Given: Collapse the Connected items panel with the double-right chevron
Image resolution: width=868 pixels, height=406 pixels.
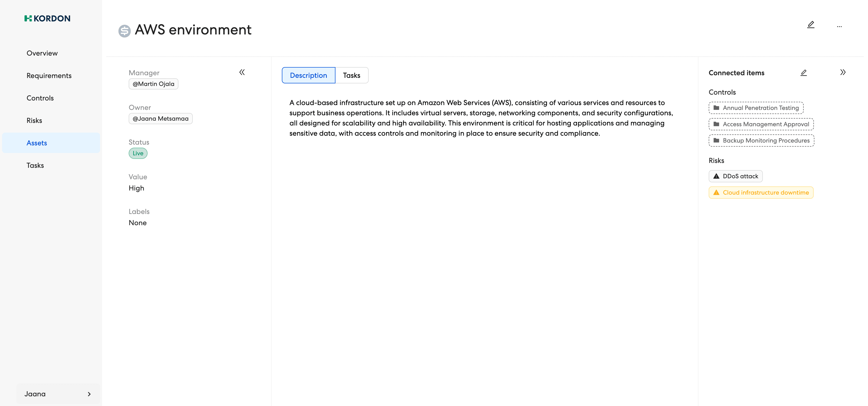Looking at the screenshot, I should point(842,72).
